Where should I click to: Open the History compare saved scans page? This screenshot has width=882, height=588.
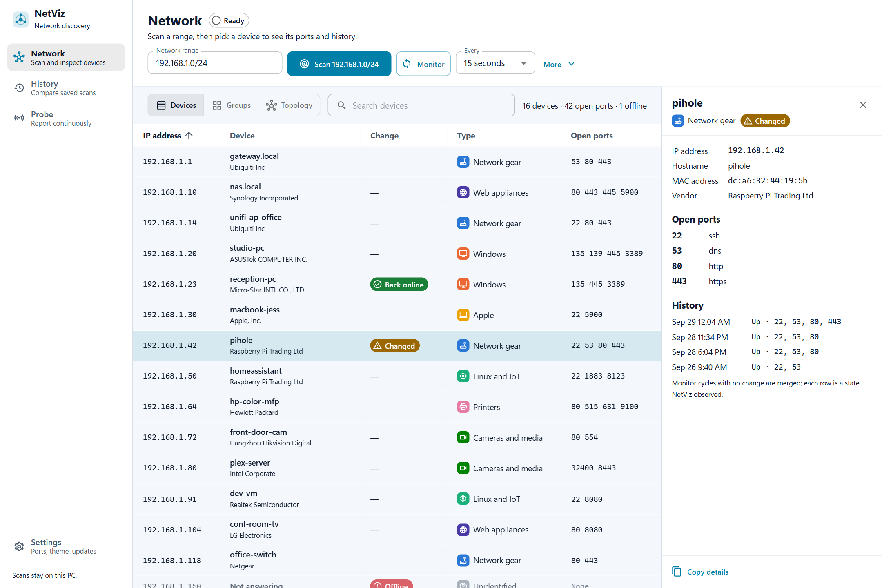66,88
